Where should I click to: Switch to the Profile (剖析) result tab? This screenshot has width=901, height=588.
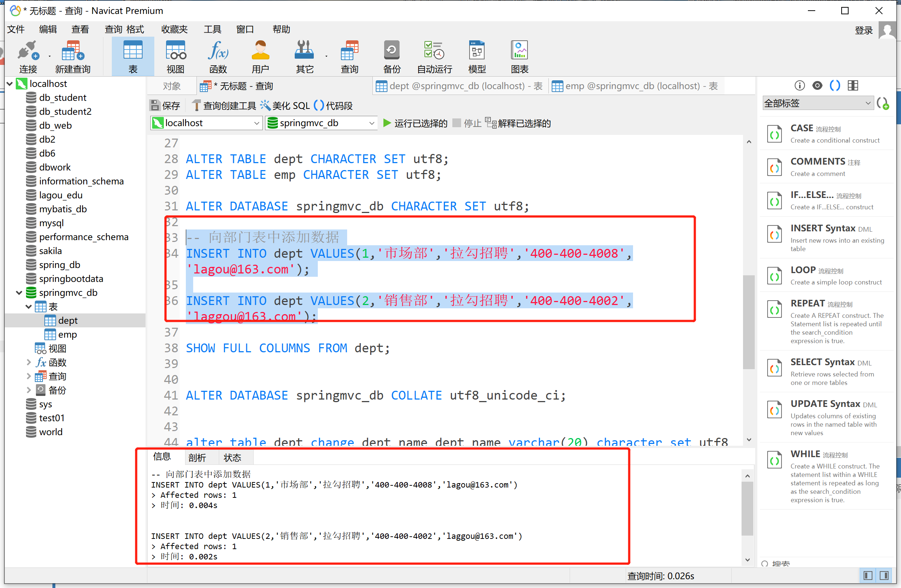[x=197, y=458]
